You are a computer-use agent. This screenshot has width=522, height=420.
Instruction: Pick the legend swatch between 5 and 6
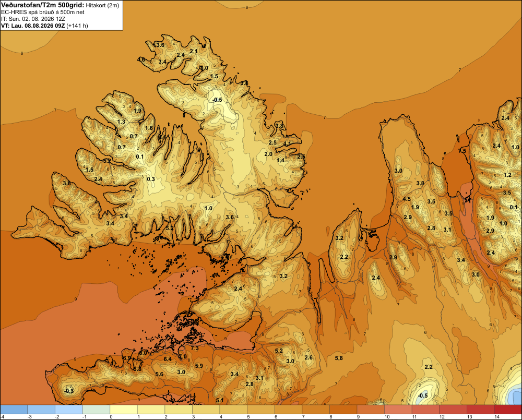(260, 410)
